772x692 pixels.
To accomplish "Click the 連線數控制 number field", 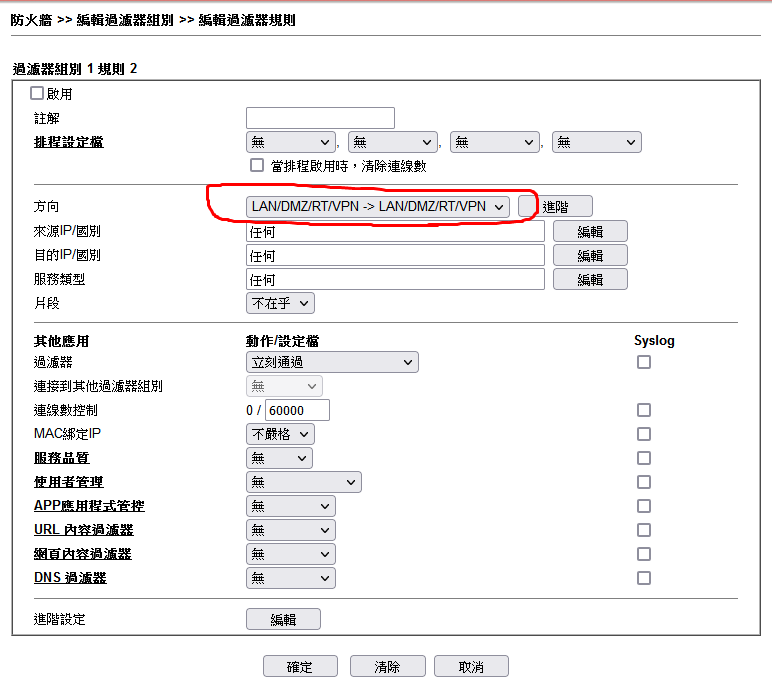I will click(297, 410).
